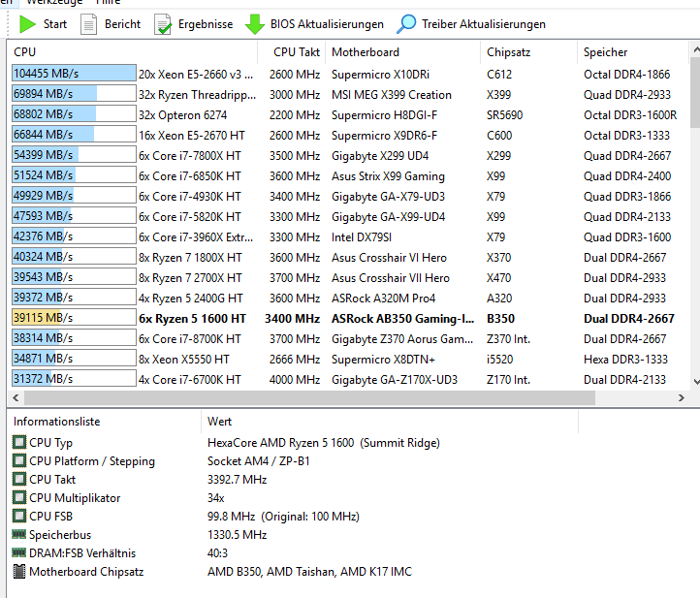Start the benchmark with Start button

point(44,24)
